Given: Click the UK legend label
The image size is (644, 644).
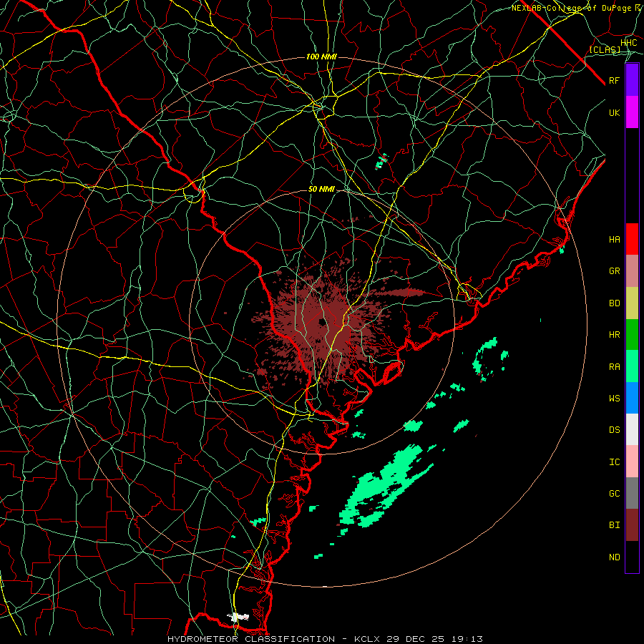Looking at the screenshot, I should click(x=615, y=112).
